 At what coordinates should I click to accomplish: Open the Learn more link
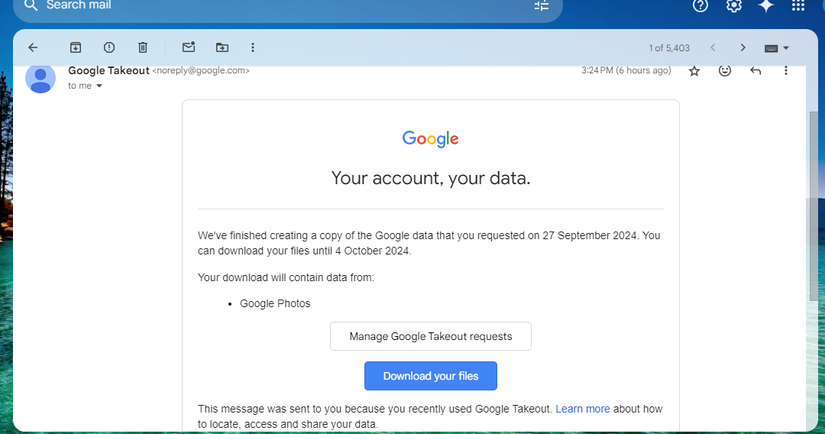583,409
